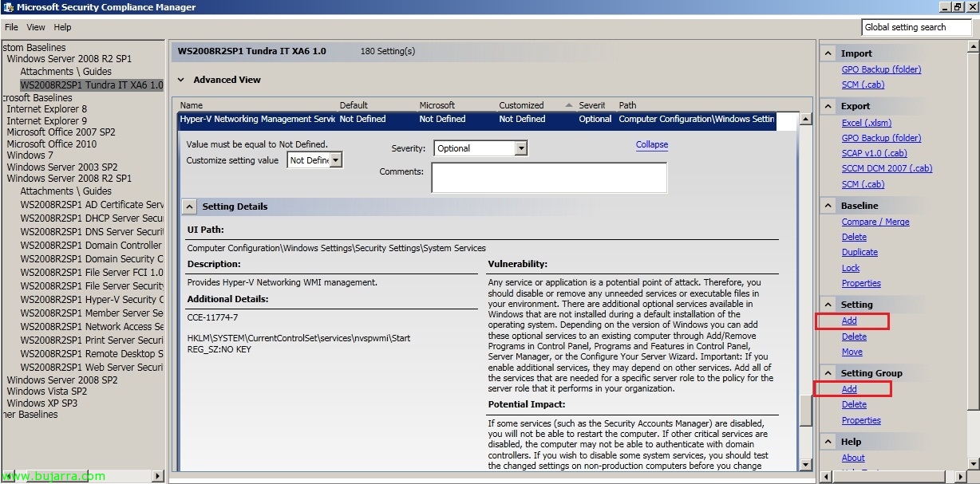
Task: Click the Add link under Setting Group
Action: [x=849, y=389]
